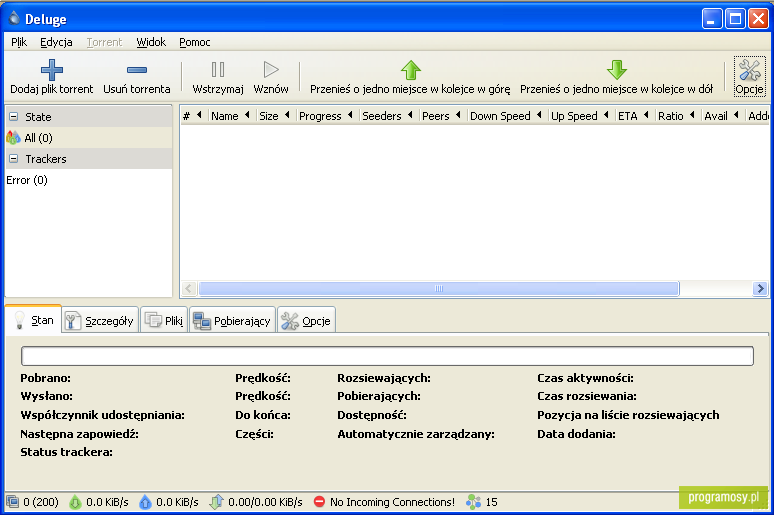Switch to the Stan tab
Screen dimensions: 774x515
[x=34, y=320]
